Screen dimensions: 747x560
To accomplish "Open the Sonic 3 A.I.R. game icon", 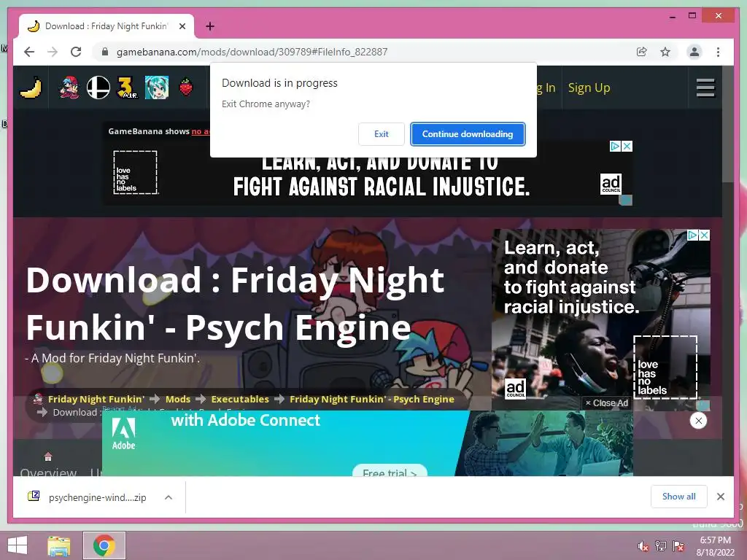I will [x=127, y=87].
